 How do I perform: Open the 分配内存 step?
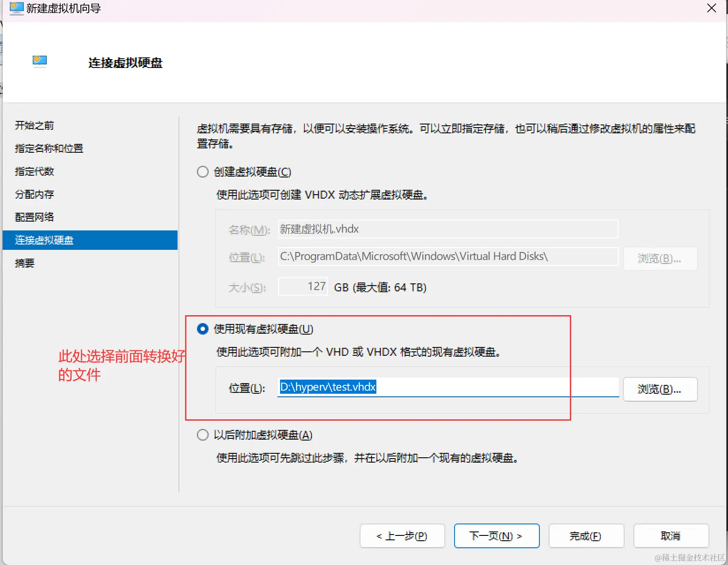pos(34,194)
